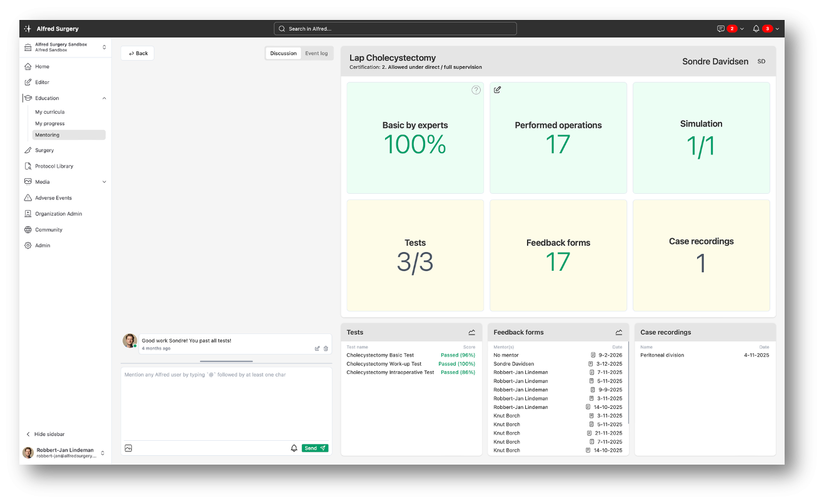The image size is (824, 504).
Task: Click the help question mark on Basic by experts
Action: tap(476, 90)
